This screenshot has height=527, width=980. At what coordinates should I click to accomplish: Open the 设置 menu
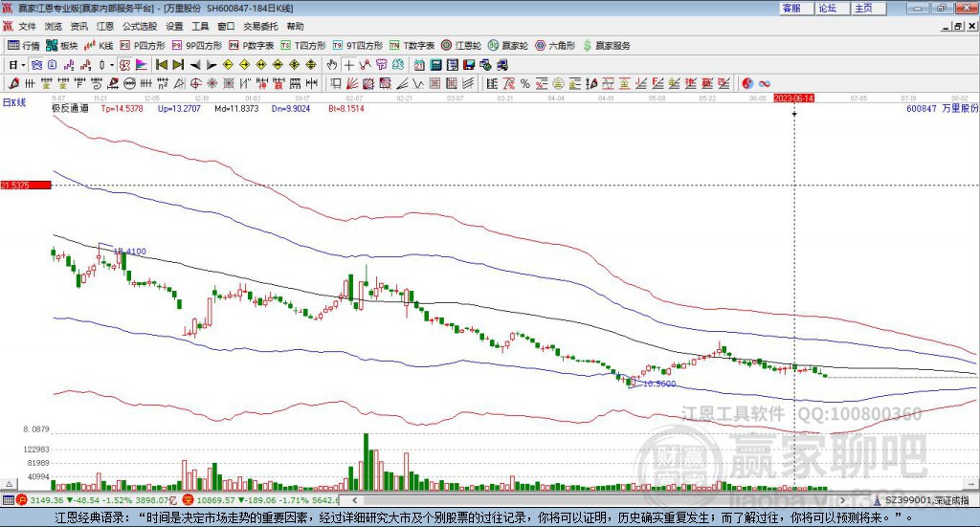tap(174, 26)
